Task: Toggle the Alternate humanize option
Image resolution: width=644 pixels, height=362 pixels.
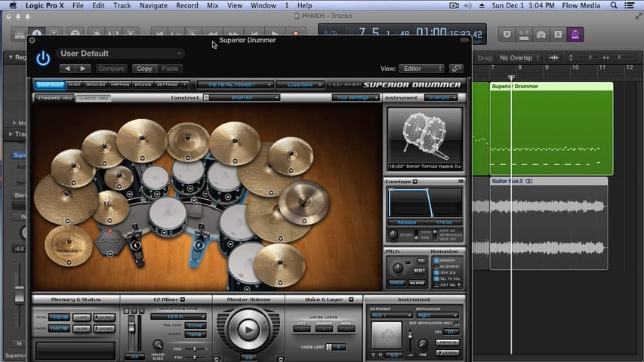Action: point(436,265)
